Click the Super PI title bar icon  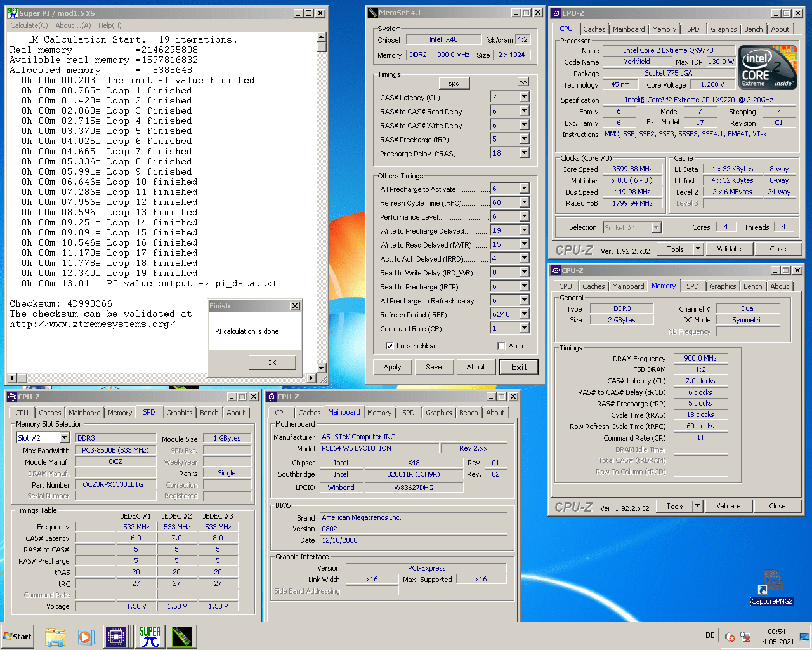[13, 13]
